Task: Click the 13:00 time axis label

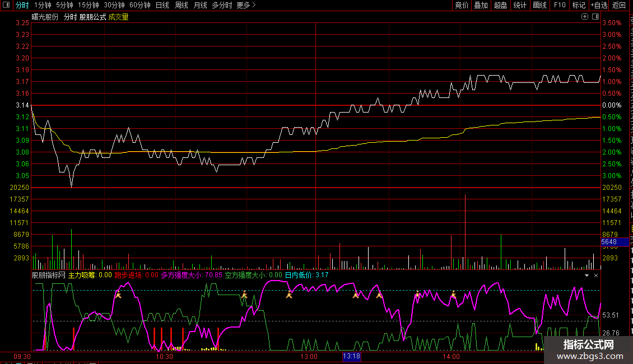Action: click(309, 357)
